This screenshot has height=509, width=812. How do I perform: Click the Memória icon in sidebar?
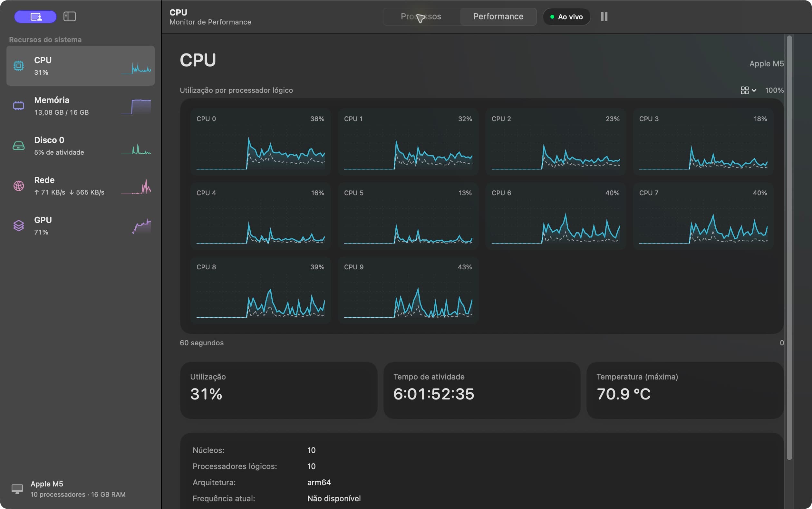(18, 106)
